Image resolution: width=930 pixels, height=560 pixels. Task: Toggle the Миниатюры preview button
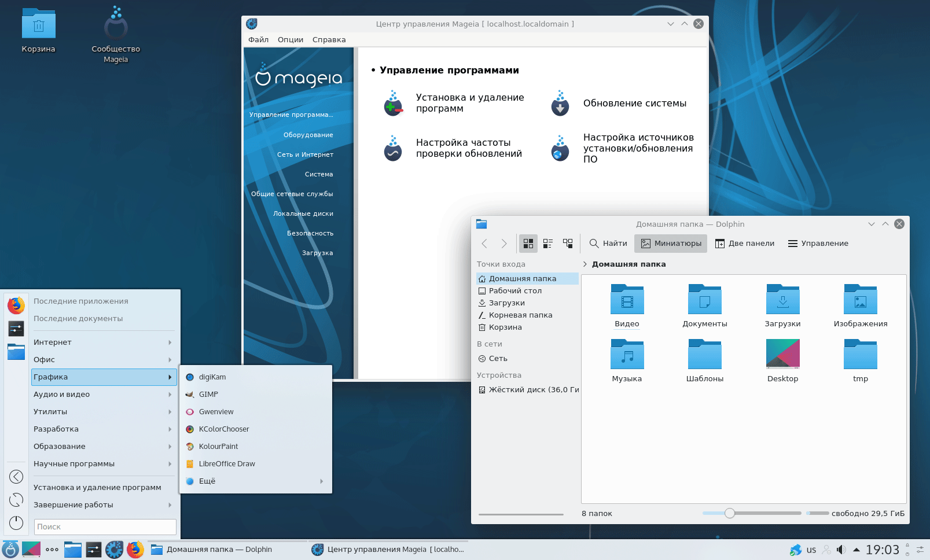pos(671,244)
